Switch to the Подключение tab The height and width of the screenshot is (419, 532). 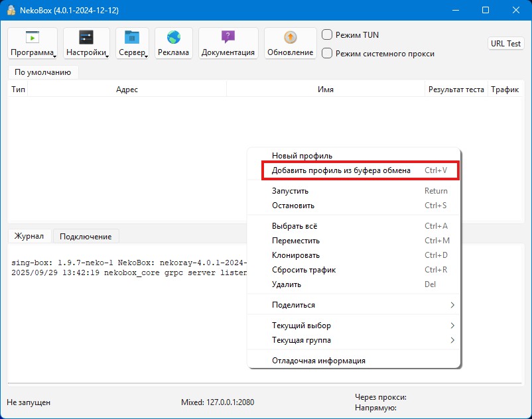click(86, 236)
